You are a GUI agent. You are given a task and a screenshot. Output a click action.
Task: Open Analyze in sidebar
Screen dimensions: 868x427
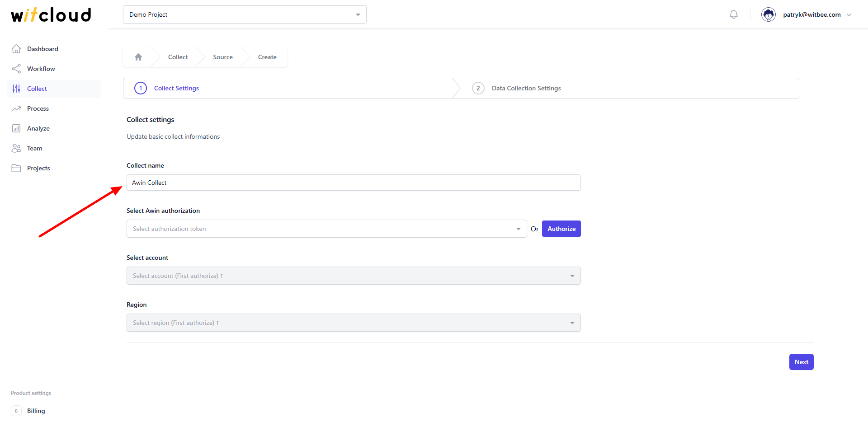tap(54, 128)
